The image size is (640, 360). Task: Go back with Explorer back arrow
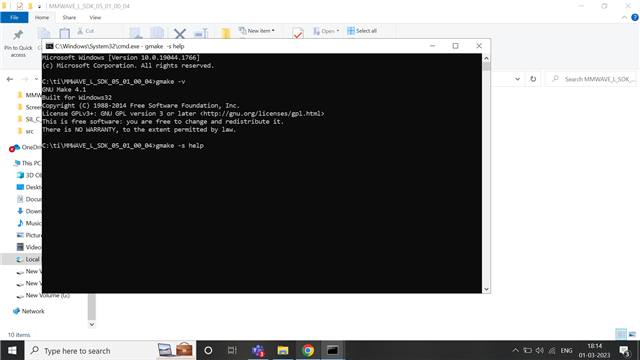[10, 79]
